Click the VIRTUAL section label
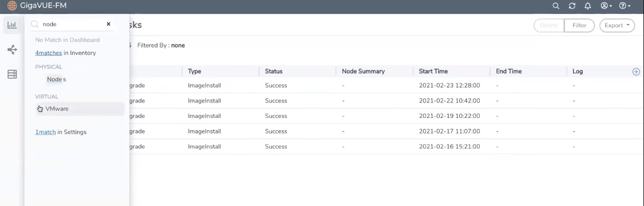 coord(47,97)
